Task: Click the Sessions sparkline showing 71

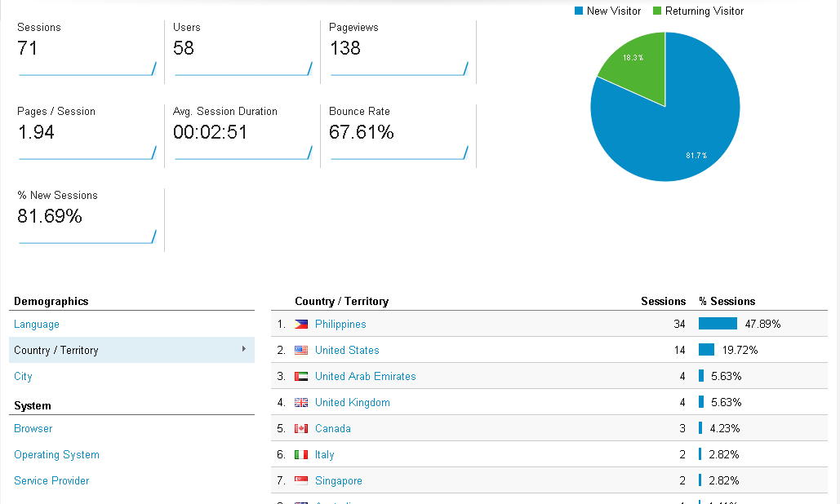Action: pos(87,69)
